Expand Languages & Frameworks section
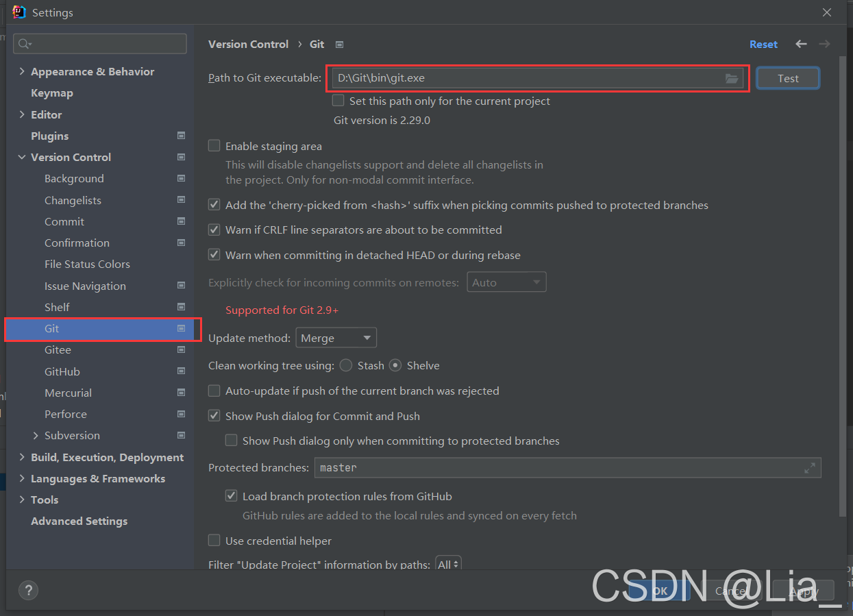853x616 pixels. point(22,478)
